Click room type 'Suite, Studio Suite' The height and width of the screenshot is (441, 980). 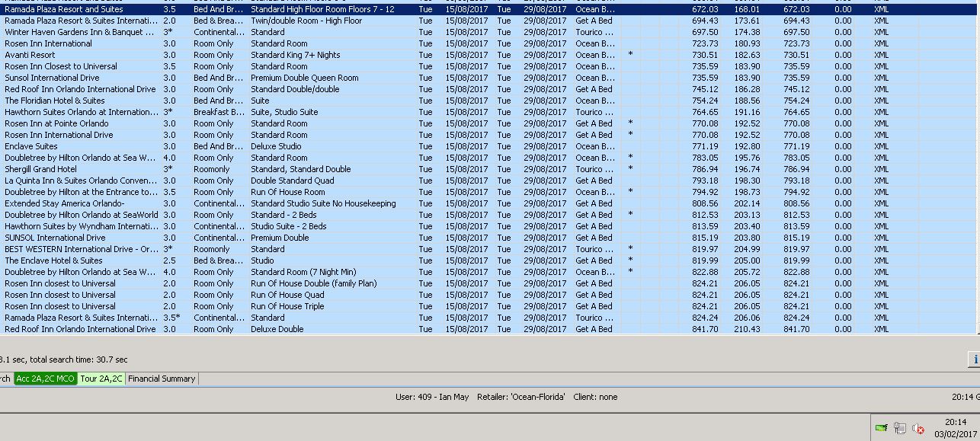[284, 112]
